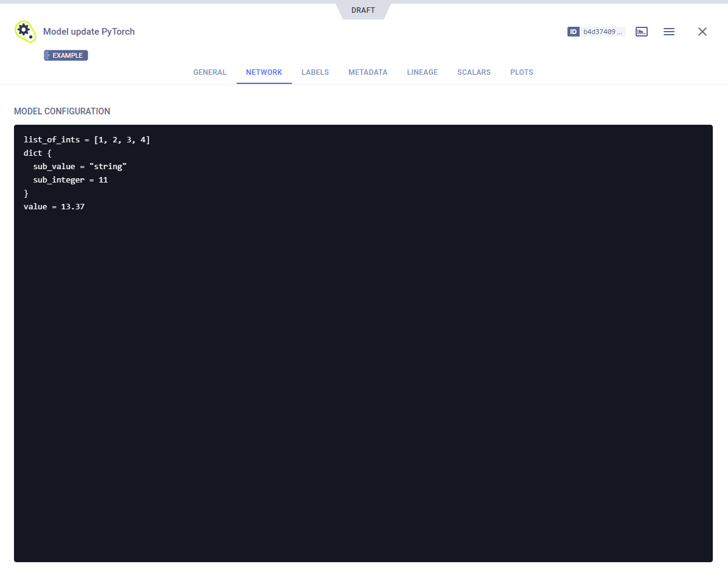This screenshot has width=728, height=578.
Task: Copy the model ID b4d37409
Action: coord(603,32)
